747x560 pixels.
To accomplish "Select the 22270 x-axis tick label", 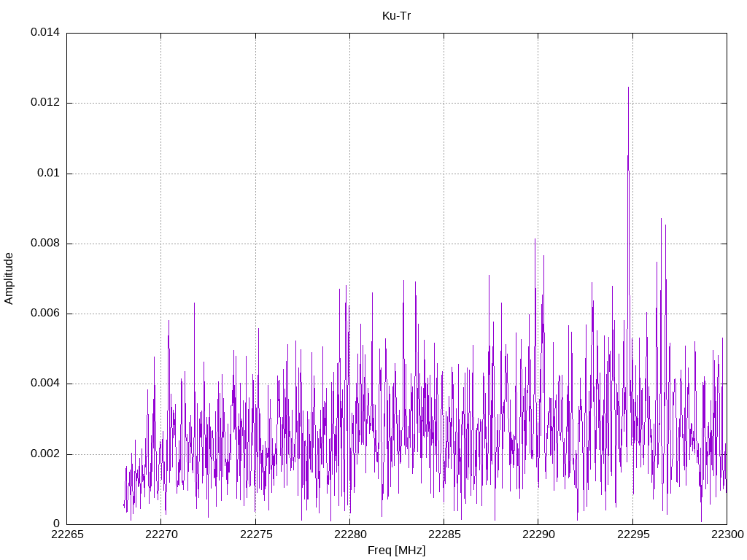I will (x=160, y=536).
